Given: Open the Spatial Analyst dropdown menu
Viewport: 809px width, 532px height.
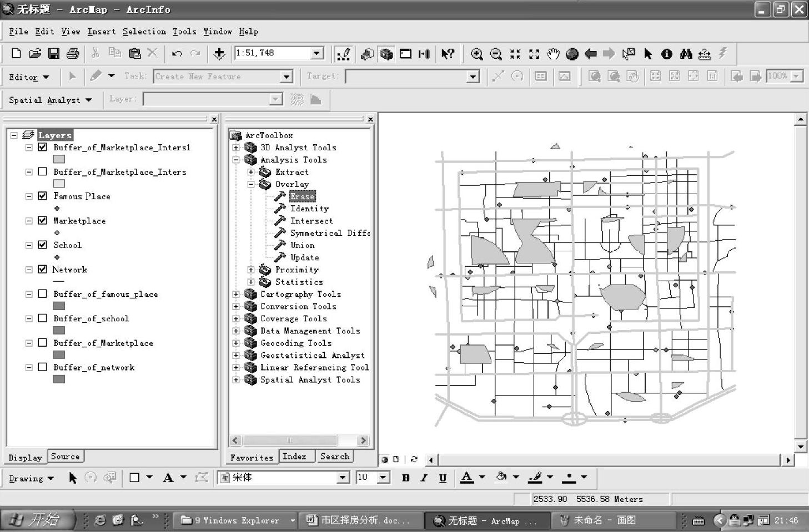Looking at the screenshot, I should point(50,100).
